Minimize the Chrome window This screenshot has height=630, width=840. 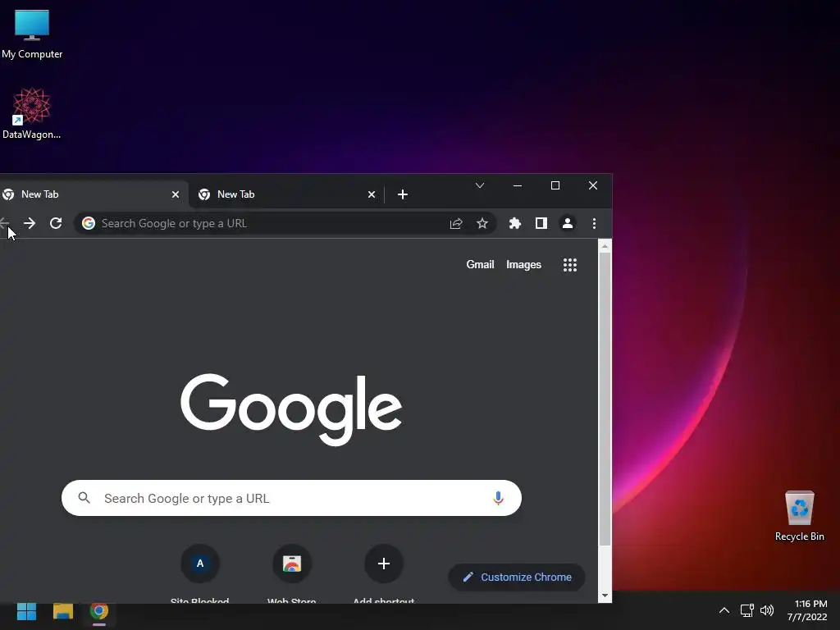click(x=517, y=185)
